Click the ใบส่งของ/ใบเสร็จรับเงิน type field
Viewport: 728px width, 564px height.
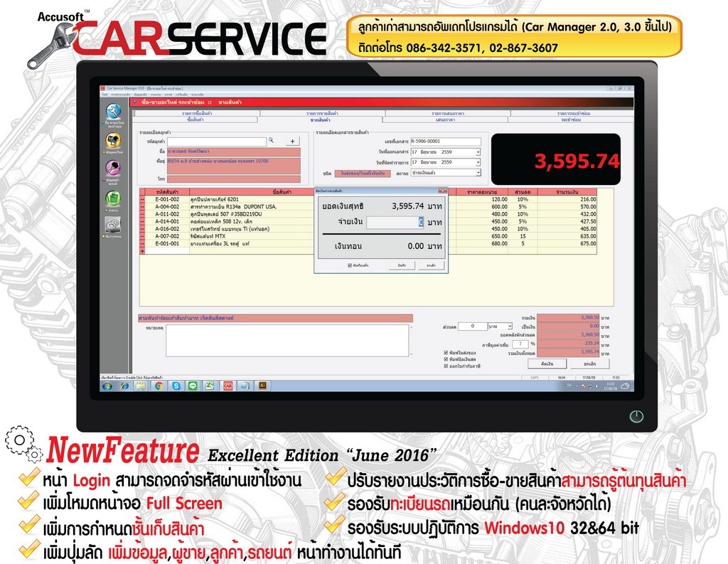pos(363,174)
